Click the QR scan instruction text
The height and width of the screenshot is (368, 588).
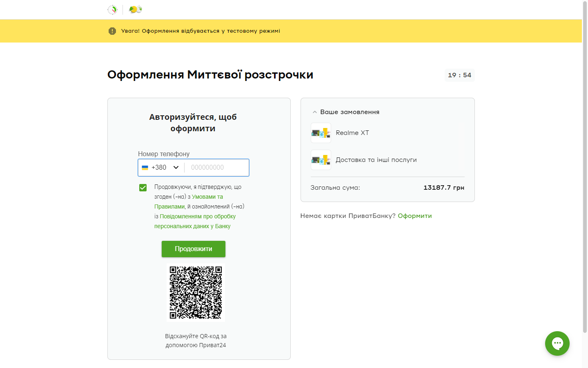pos(196,341)
